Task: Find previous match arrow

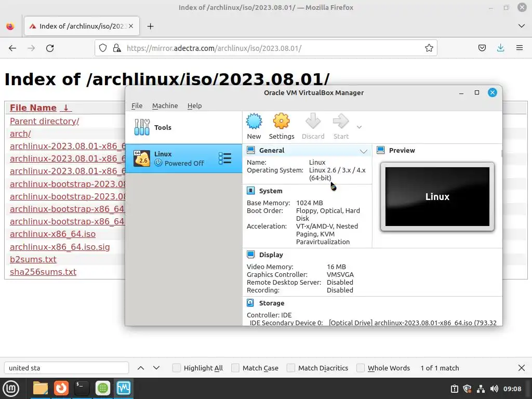Action: click(141, 368)
